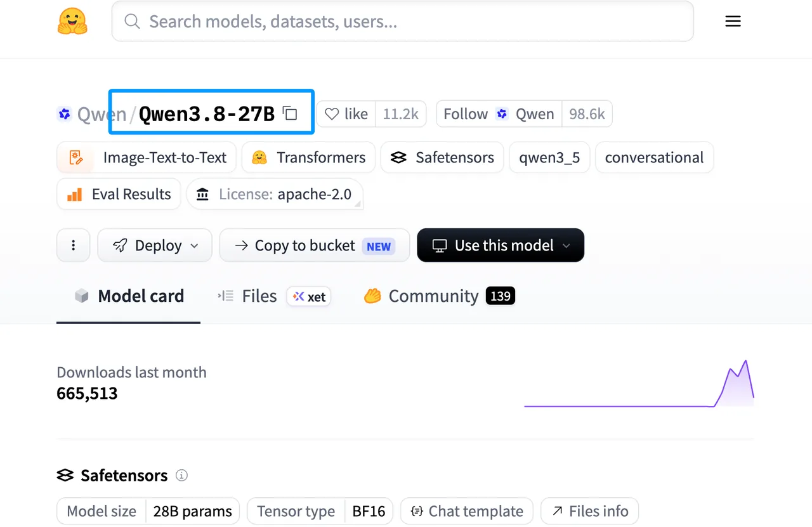Open the three-dot more options button

point(74,245)
